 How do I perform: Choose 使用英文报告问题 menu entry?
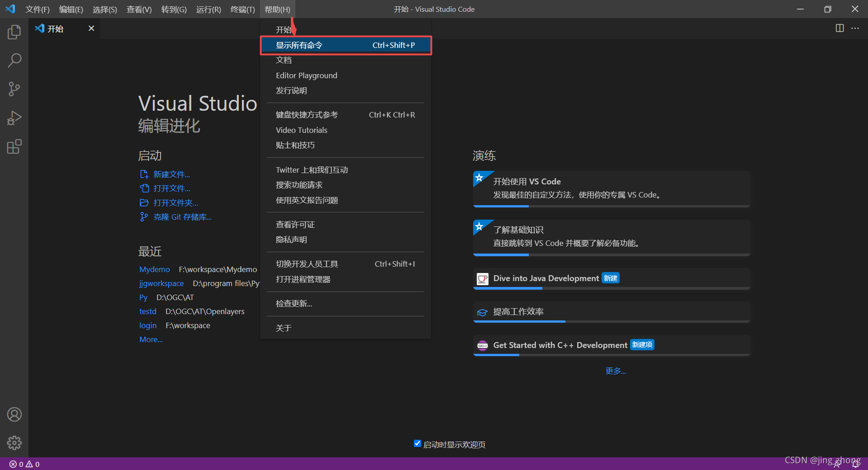346,200
